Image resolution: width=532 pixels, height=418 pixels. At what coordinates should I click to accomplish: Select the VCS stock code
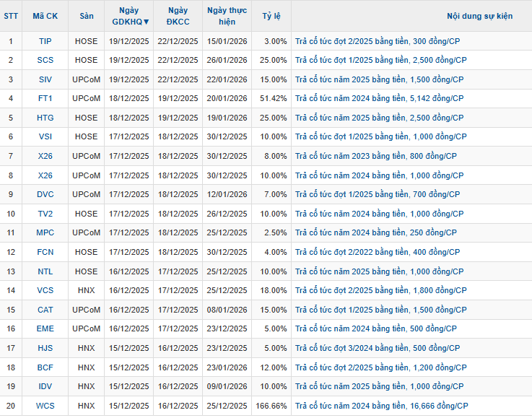click(x=45, y=290)
